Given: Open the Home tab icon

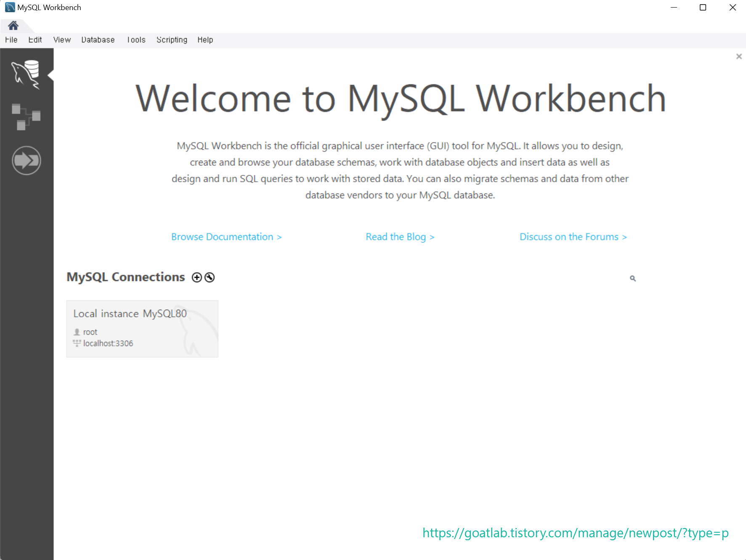Looking at the screenshot, I should (x=13, y=26).
